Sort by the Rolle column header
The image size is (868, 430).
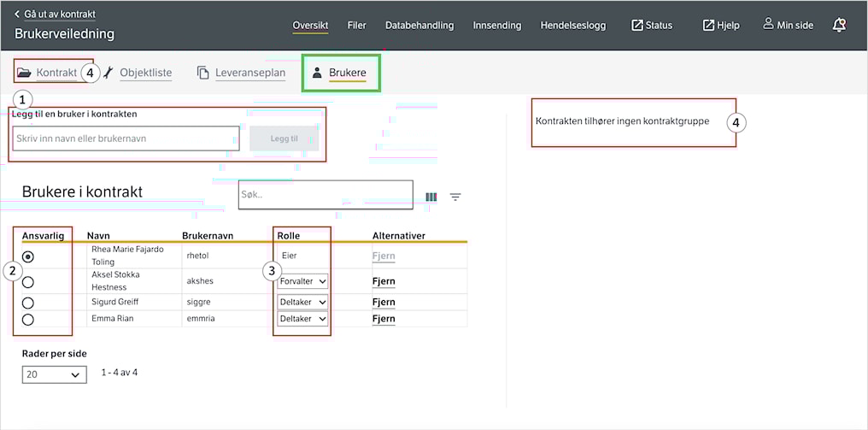point(289,235)
